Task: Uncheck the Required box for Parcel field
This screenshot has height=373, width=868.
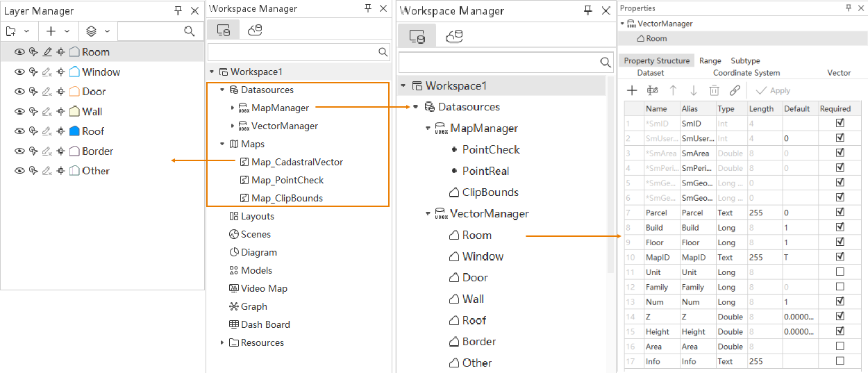Action: point(840,213)
